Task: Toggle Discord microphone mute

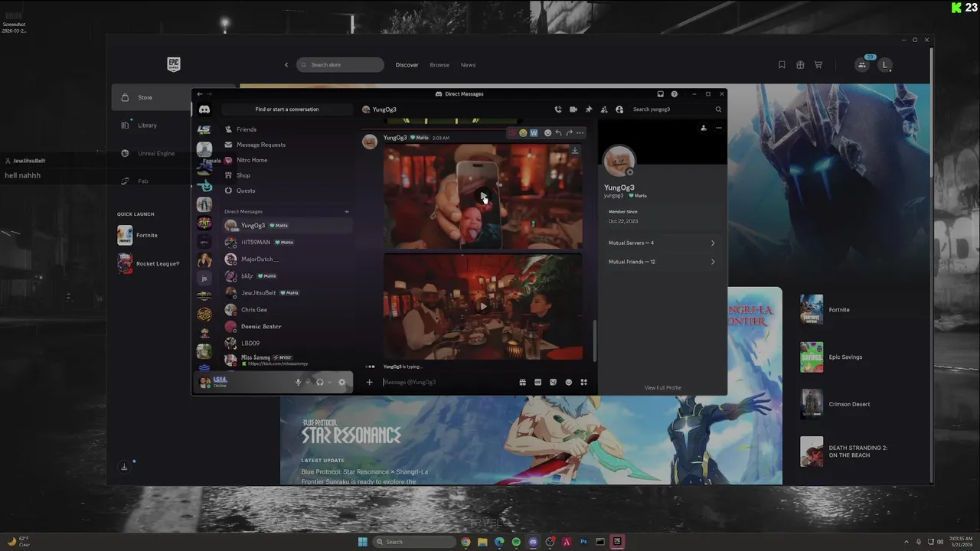Action: [299, 382]
